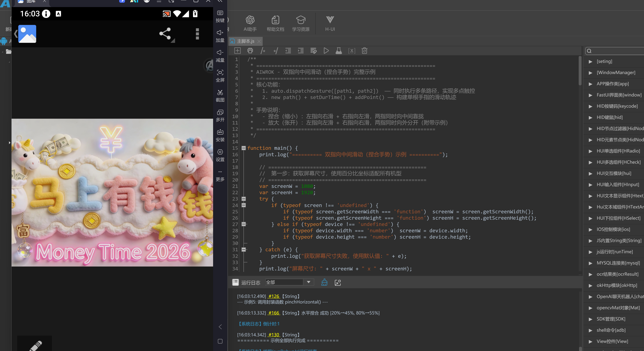Expand the shell命令[adb] node
Viewport: 644px width, 351px height.
(x=590, y=330)
